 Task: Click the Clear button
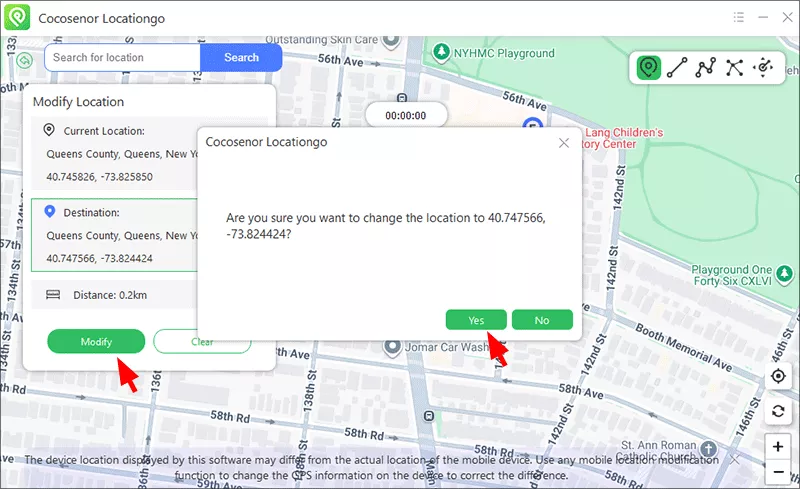(x=202, y=341)
